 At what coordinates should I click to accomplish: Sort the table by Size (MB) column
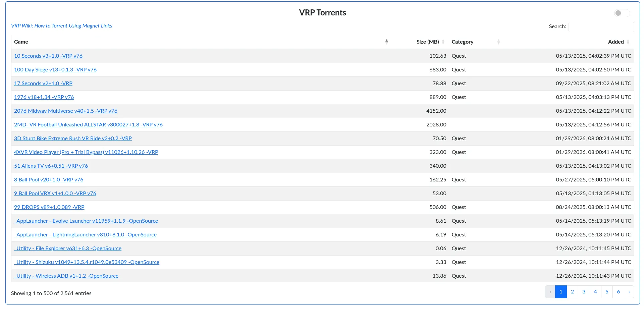point(419,42)
